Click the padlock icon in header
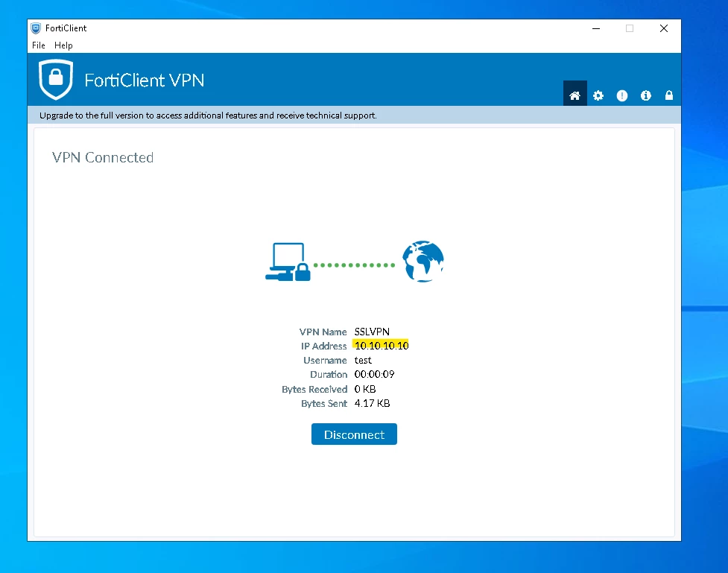728x573 pixels. click(x=669, y=95)
